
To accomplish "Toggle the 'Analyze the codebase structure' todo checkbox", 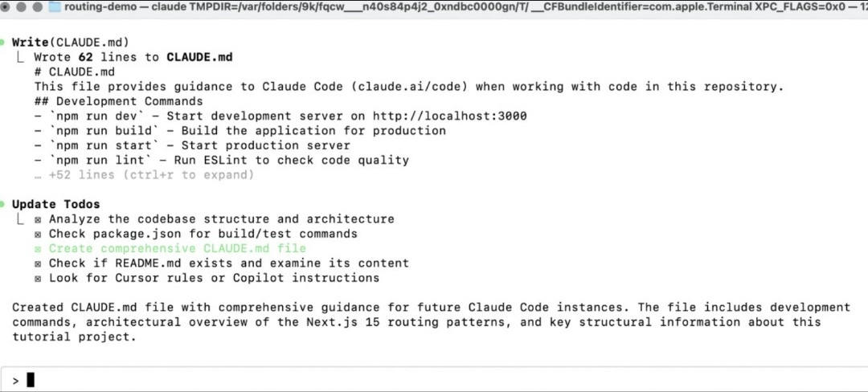I will (39, 219).
